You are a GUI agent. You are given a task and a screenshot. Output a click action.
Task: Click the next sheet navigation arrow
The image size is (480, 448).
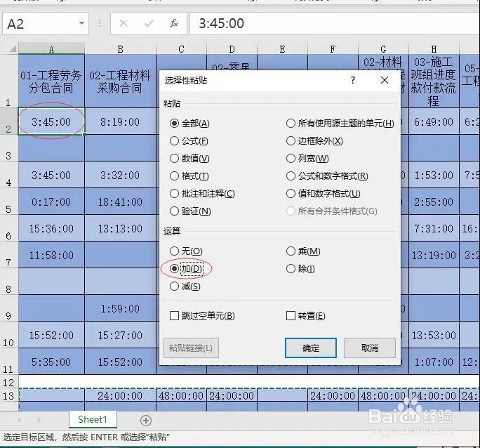(x=39, y=419)
